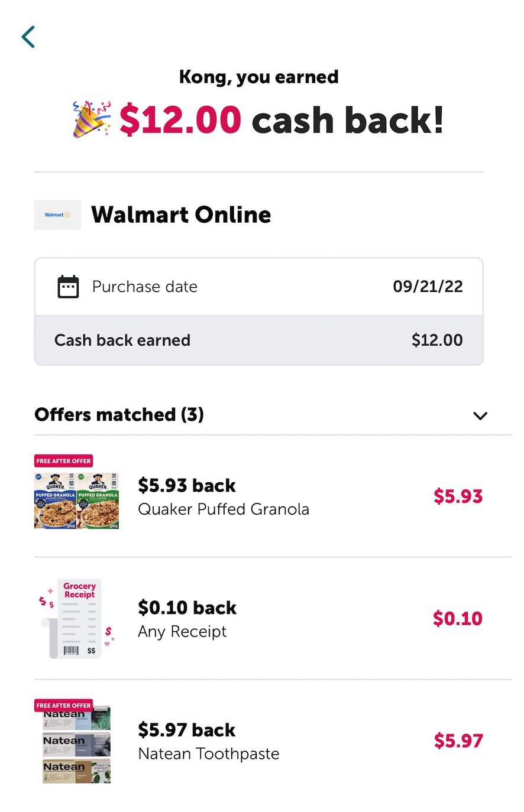Click the party popper celebration icon
This screenshot has width=524, height=812.
point(92,119)
